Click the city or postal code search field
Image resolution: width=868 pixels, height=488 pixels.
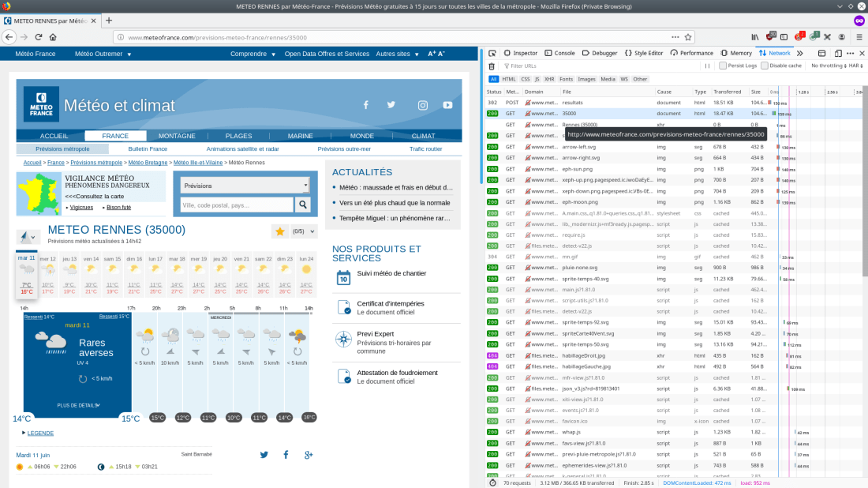[235, 205]
